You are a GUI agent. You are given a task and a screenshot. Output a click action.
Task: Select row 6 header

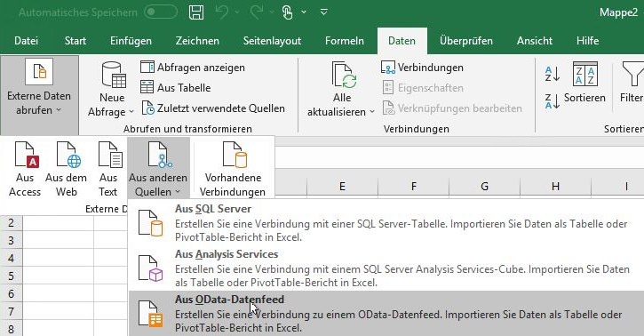pos(11,294)
